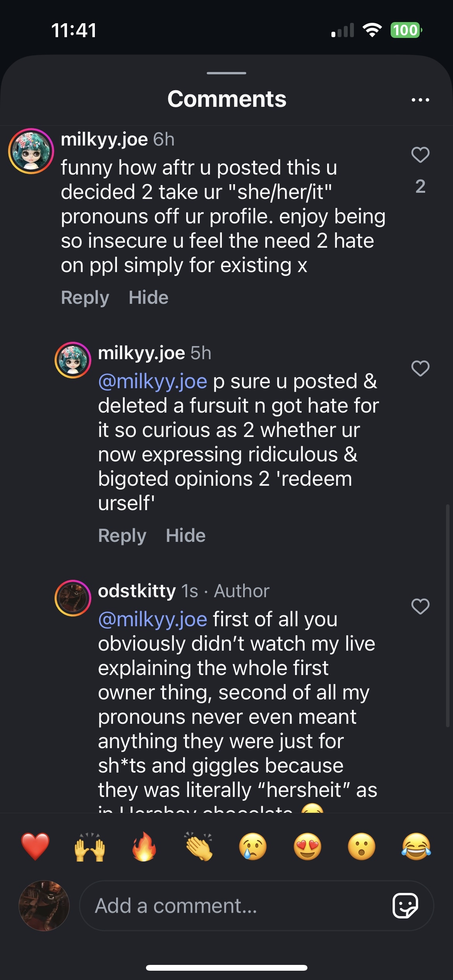Tap the surprised face quick reaction emoji

click(362, 846)
